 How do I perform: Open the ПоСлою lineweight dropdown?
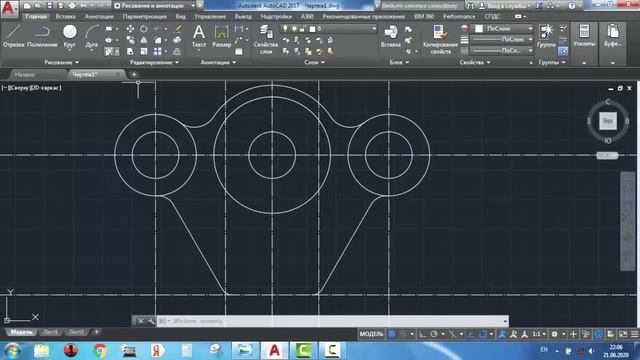pos(502,40)
